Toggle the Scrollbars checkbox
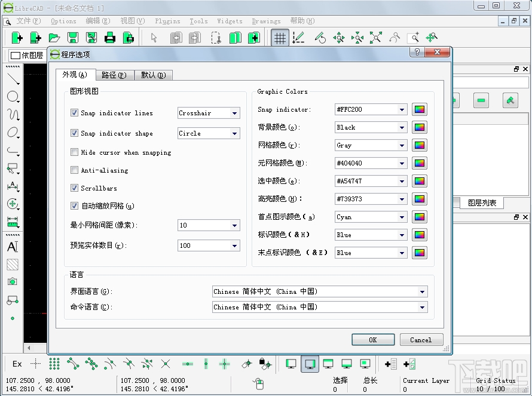The height and width of the screenshot is (396, 532). coord(74,188)
